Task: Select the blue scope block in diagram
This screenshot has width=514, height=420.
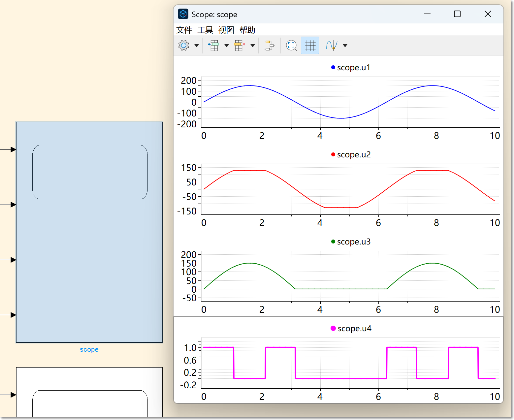Action: coord(89,232)
